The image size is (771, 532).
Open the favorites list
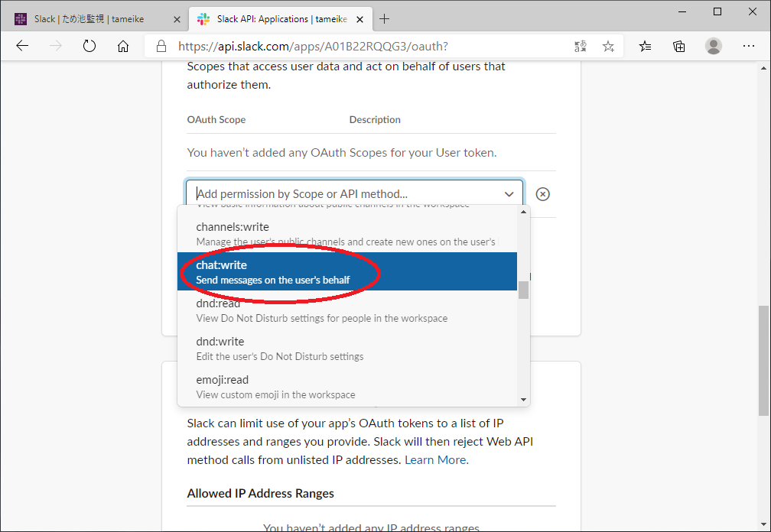646,47
